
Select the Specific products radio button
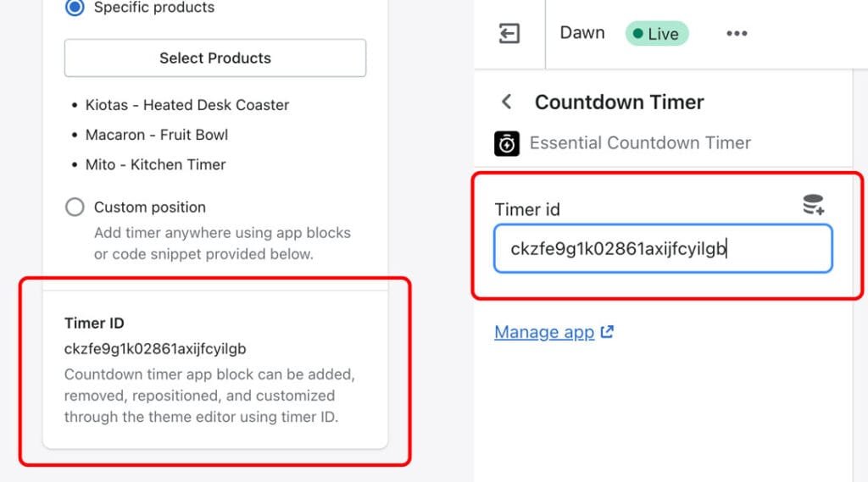[x=75, y=8]
